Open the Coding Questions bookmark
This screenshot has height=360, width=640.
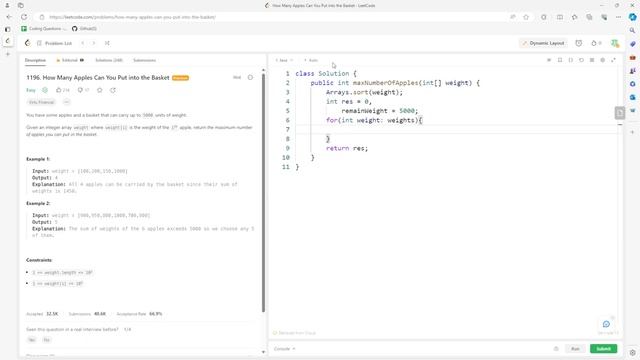43,29
